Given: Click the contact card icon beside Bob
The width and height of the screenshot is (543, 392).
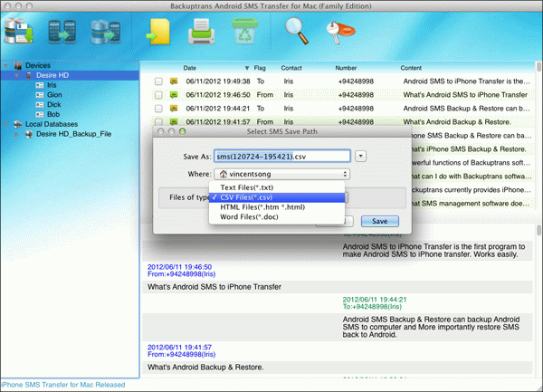Looking at the screenshot, I should pyautogui.click(x=40, y=114).
